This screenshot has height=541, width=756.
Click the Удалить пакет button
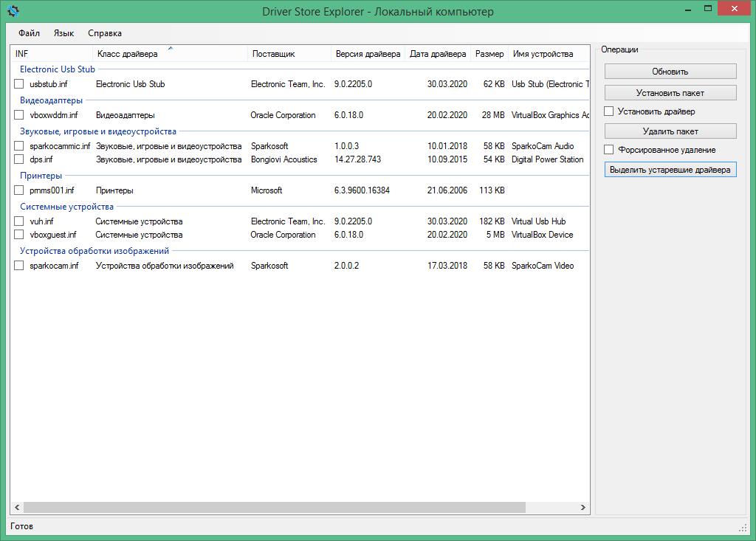coord(670,131)
